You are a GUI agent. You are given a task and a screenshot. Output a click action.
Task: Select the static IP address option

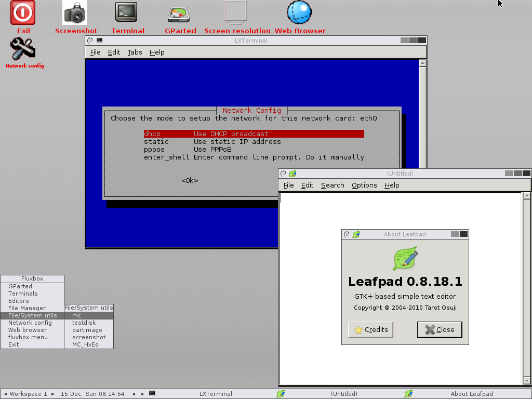coord(254,141)
